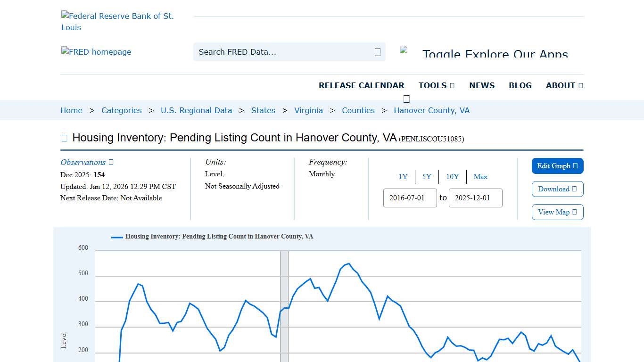This screenshot has height=362, width=644.
Task: Open the Virginia breadcrumb link
Action: pos(308,110)
